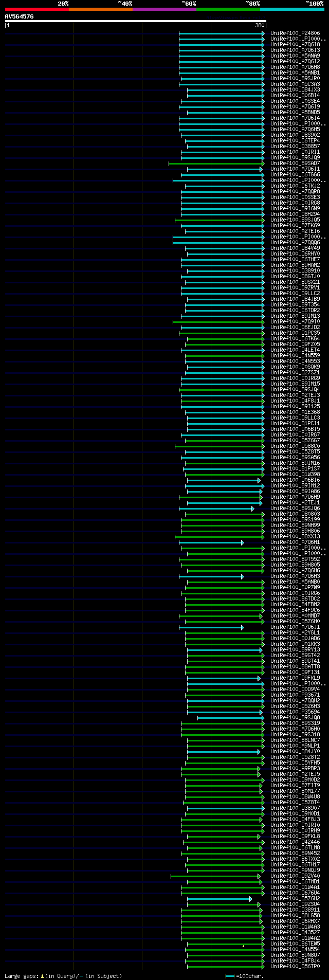Viewport: 329px width, 980px height.
Task: Open hit UniRef100_A5ANA9
Action: [295, 56]
